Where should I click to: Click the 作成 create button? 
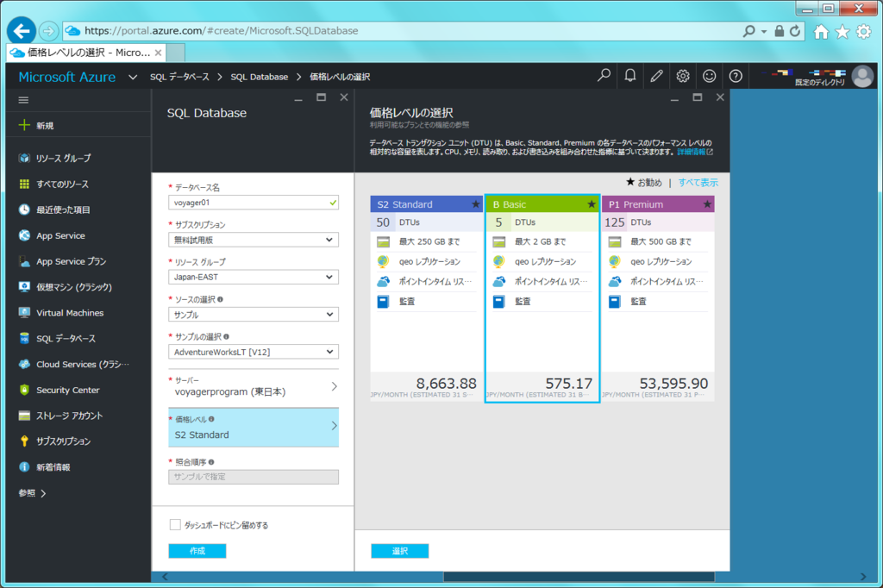click(197, 551)
